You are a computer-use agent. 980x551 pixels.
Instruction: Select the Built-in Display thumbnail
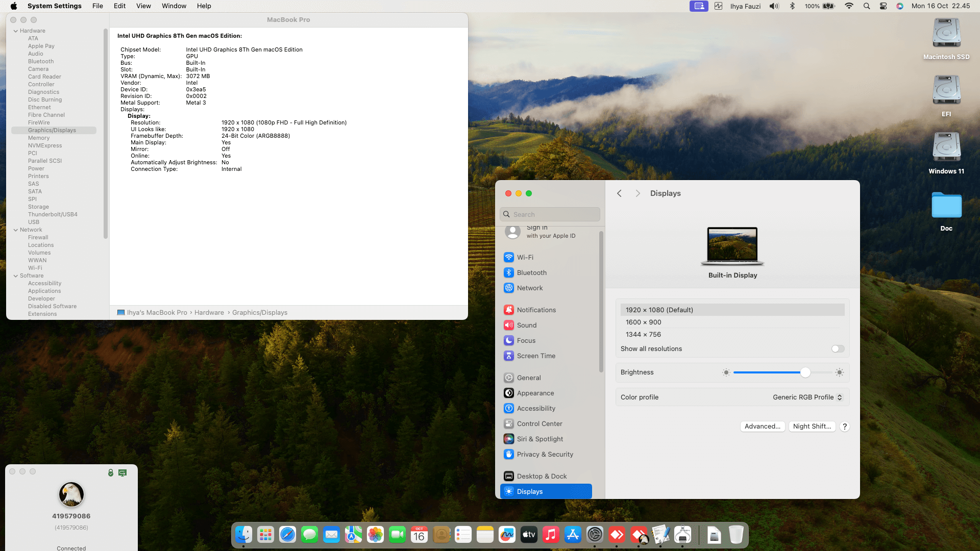pyautogui.click(x=732, y=246)
